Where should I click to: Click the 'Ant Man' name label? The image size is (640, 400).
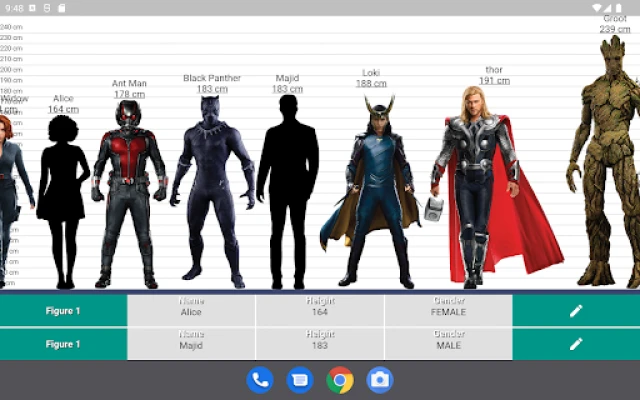pos(129,83)
